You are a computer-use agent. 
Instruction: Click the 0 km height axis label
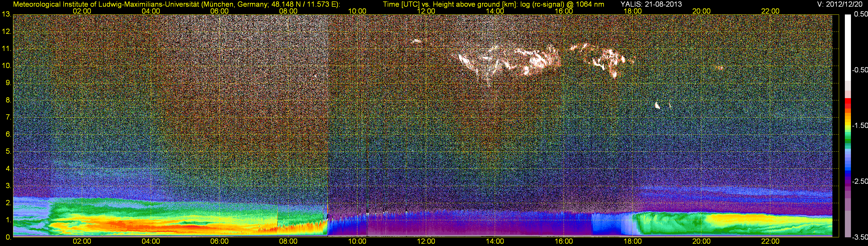point(8,237)
